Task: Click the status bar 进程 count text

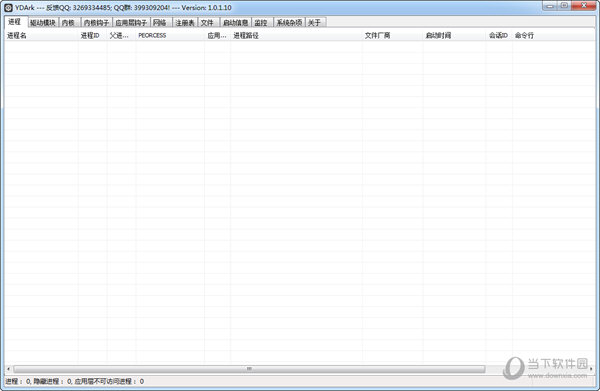Action: coord(18,381)
